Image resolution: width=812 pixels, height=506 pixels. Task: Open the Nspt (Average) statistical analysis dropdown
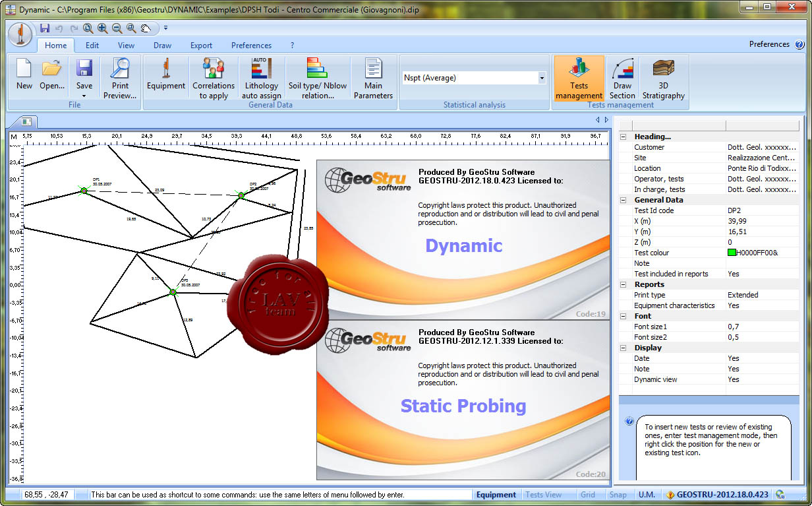tap(542, 78)
